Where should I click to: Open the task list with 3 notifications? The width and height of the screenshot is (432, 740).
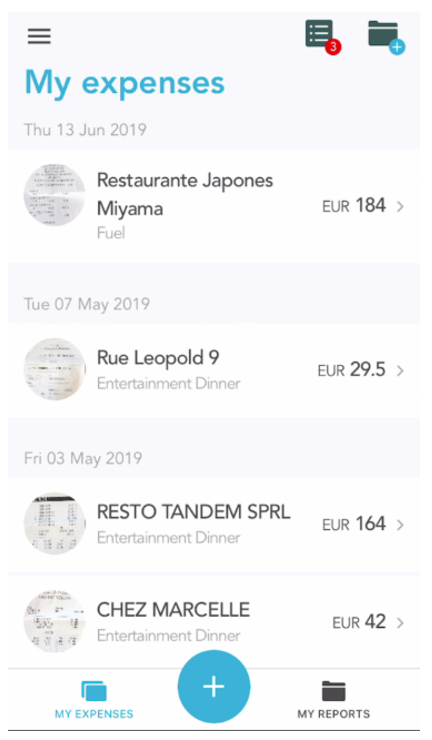point(320,34)
